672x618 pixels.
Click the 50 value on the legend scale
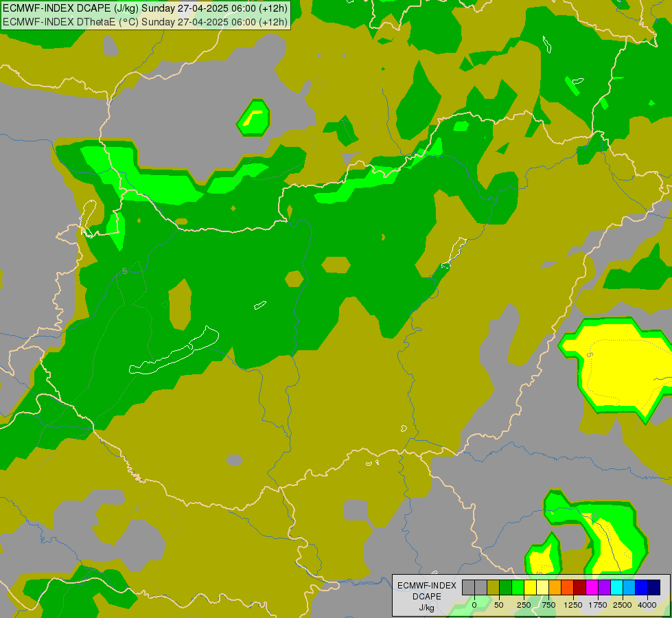[499, 605]
